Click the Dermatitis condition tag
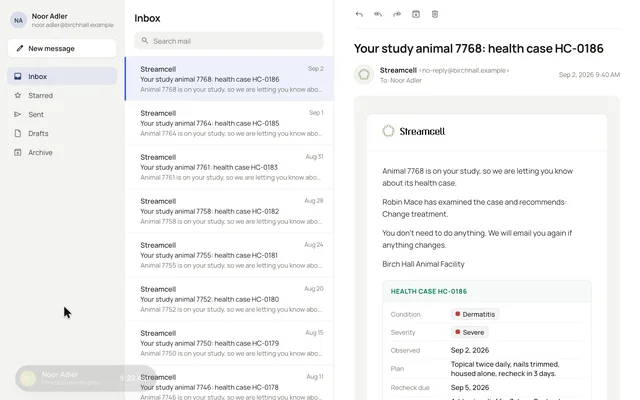The image size is (640, 400). pyautogui.click(x=475, y=314)
